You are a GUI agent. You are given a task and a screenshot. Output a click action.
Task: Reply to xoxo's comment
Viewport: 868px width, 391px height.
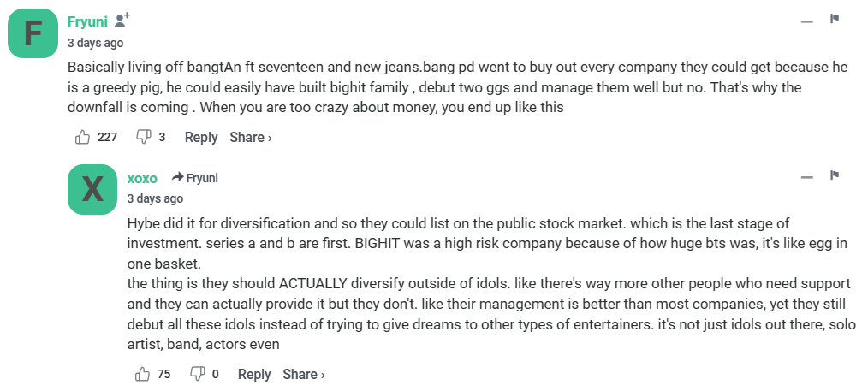click(x=254, y=374)
